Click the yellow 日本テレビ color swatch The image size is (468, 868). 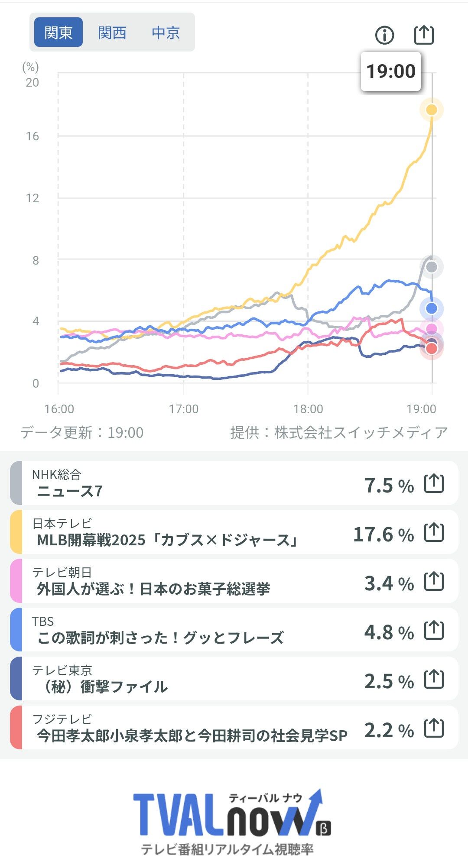[x=16, y=532]
